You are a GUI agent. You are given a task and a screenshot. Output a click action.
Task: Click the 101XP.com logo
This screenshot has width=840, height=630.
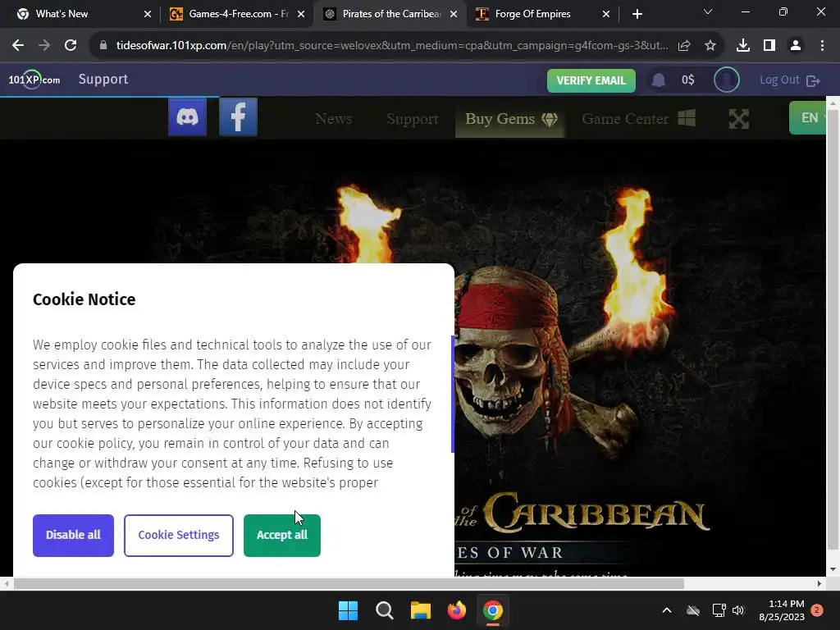coord(34,80)
